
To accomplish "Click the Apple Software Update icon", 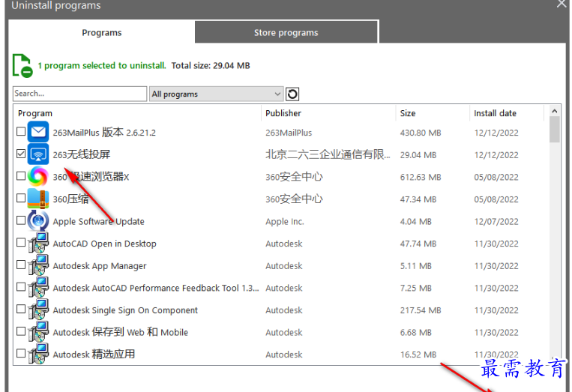I will 38,221.
